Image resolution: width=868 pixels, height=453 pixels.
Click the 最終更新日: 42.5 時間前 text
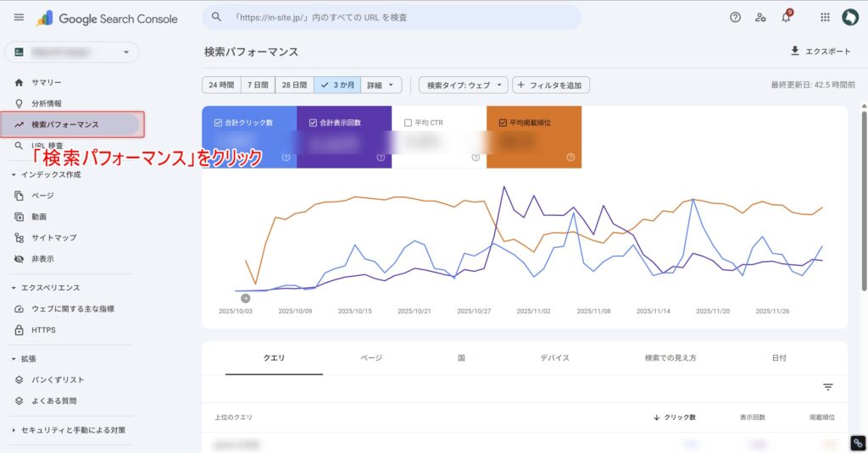coord(813,86)
